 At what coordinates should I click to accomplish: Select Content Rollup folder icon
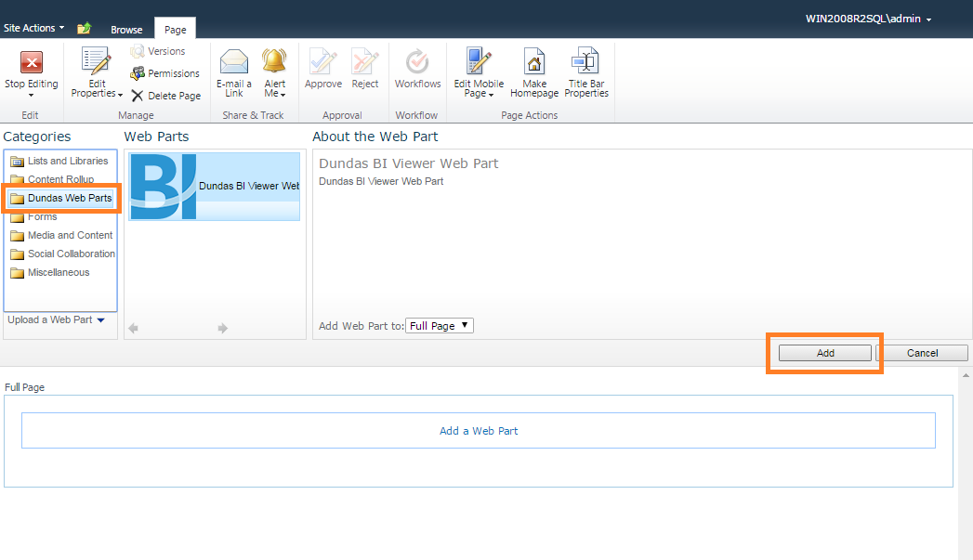[18, 180]
